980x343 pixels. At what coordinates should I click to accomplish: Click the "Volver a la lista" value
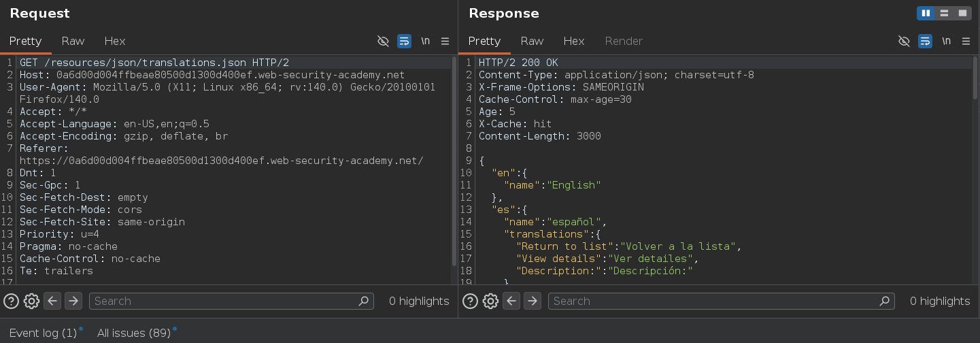coord(678,246)
